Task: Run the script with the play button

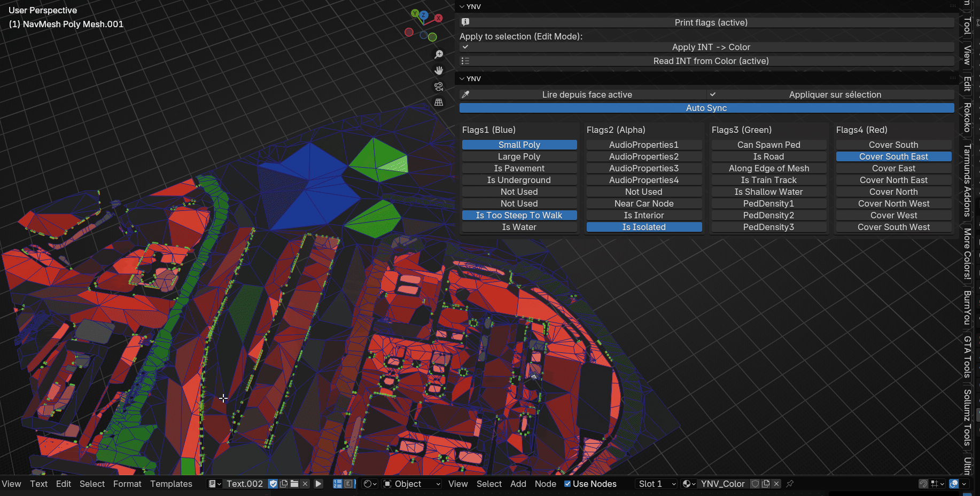Action: pyautogui.click(x=318, y=484)
